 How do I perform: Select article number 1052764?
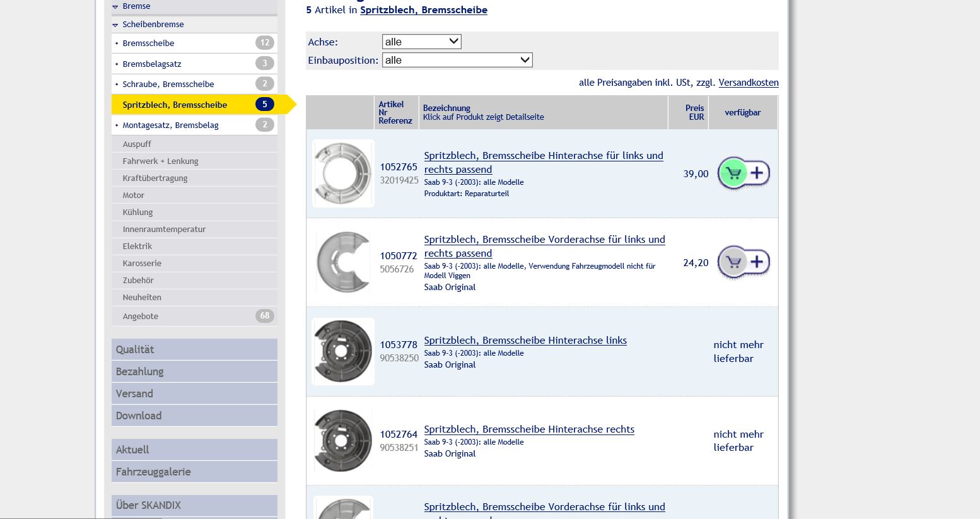399,434
